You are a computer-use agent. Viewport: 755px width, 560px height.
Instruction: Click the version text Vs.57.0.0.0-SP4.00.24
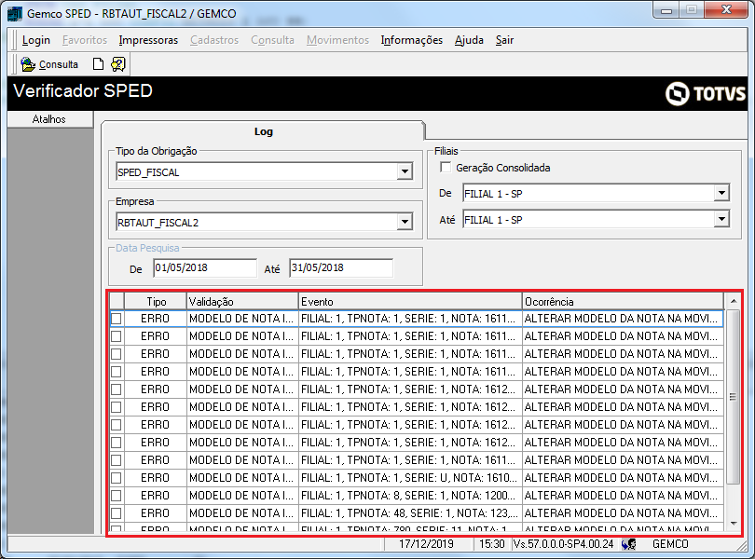click(563, 544)
